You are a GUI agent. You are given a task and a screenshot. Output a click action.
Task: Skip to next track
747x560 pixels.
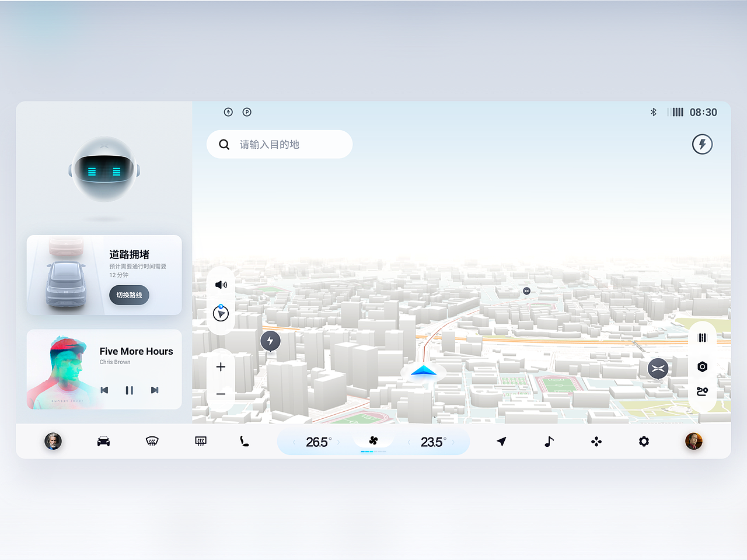155,390
